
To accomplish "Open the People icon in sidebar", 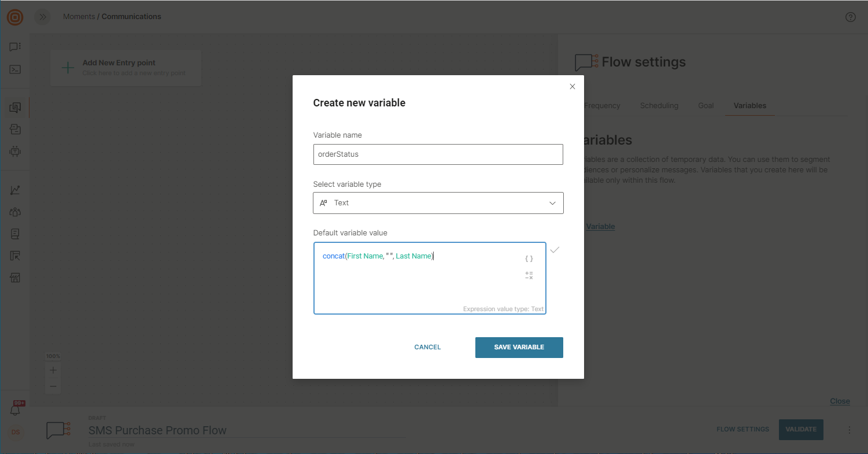I will [16, 212].
